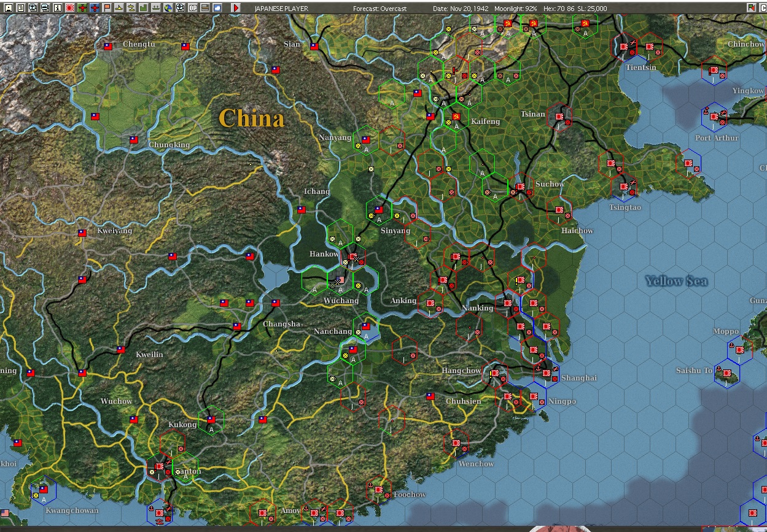
Task: Open the document list icon in toolbar
Action: click(x=21, y=8)
